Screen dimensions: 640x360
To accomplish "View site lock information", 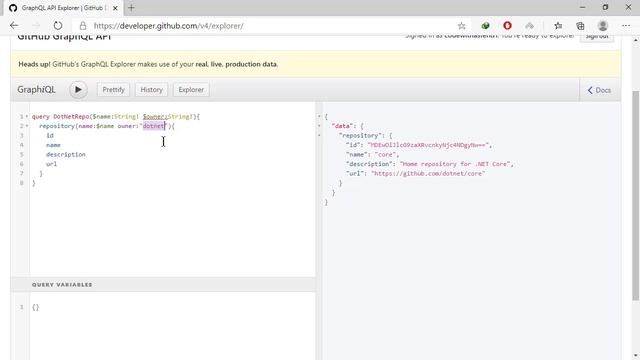I will coord(83,26).
